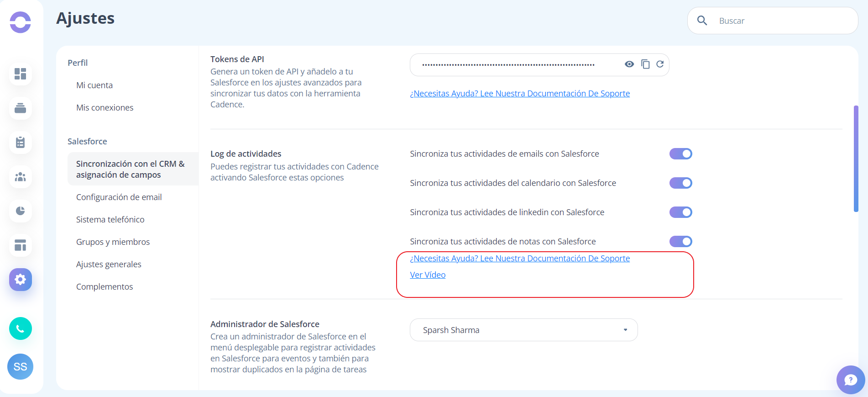This screenshot has width=868, height=397.
Task: Select Mis conexiones in settings menu
Action: click(x=105, y=108)
